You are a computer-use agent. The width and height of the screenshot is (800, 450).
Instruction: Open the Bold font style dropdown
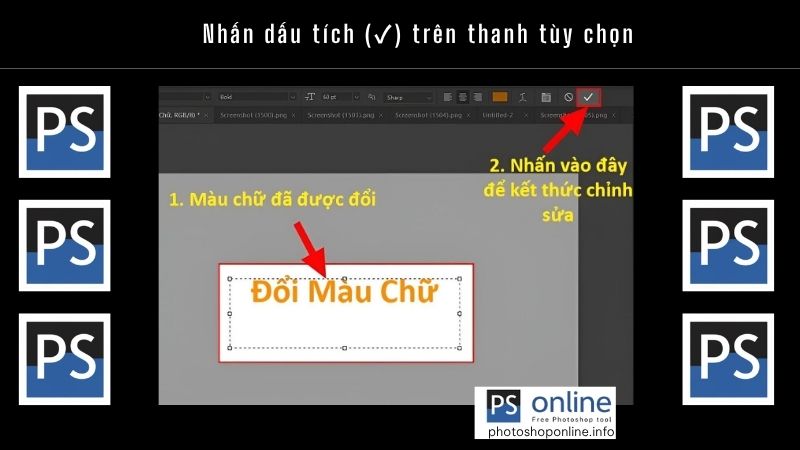[257, 97]
